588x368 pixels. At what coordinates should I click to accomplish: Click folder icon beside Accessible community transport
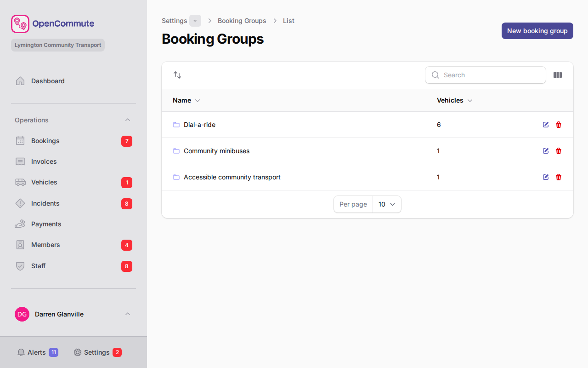[x=176, y=177]
